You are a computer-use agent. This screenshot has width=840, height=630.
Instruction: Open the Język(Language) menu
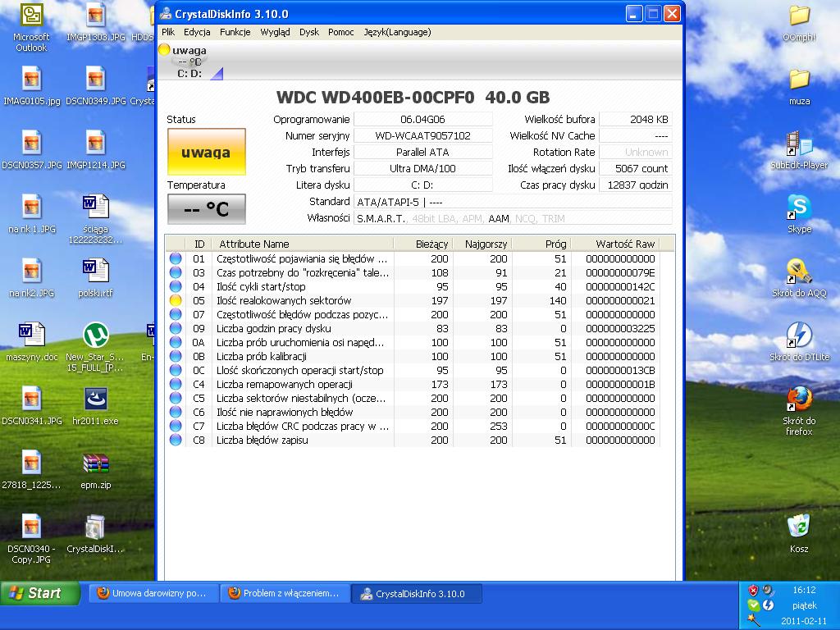(397, 32)
